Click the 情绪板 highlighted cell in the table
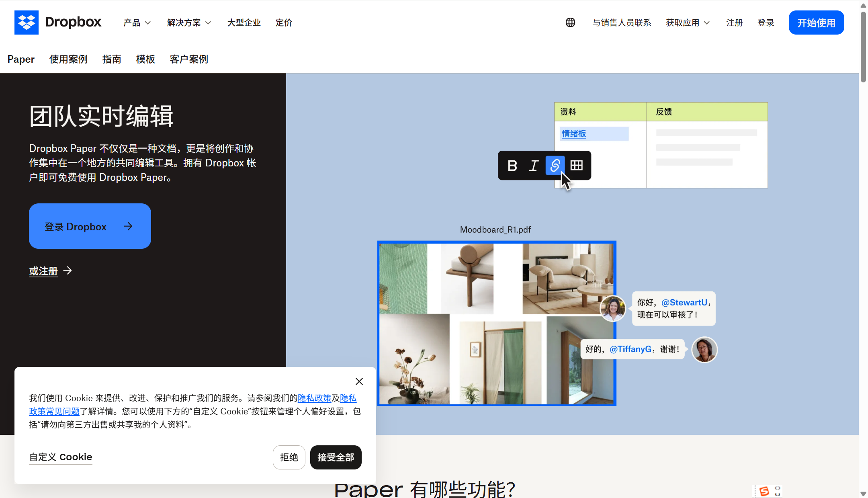This screenshot has width=868, height=498. click(x=573, y=133)
